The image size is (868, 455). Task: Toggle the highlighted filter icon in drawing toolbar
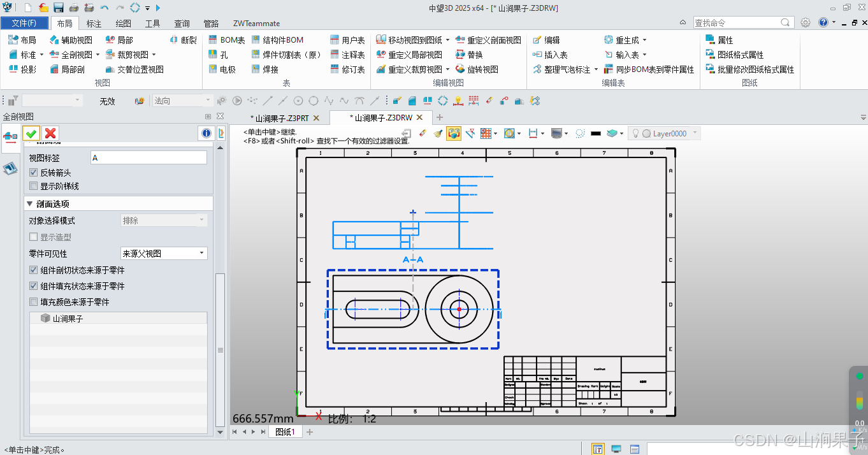454,133
